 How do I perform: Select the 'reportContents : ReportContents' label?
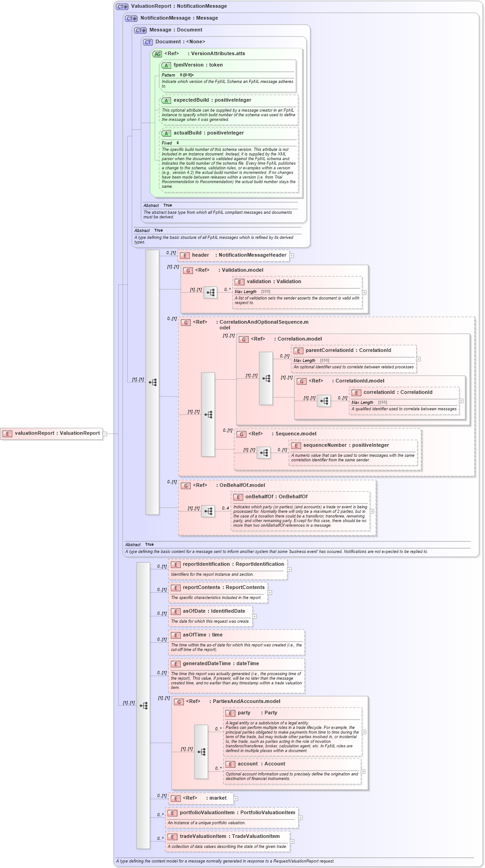[224, 588]
